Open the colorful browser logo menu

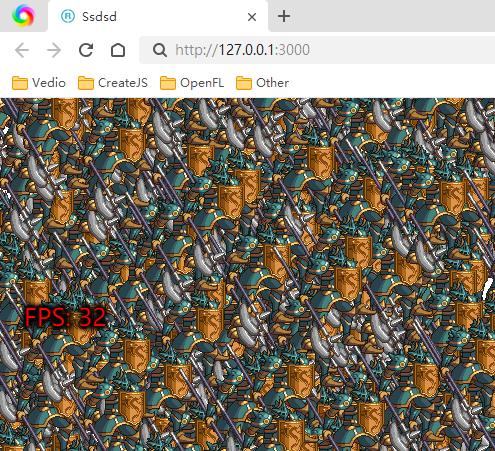tap(23, 15)
